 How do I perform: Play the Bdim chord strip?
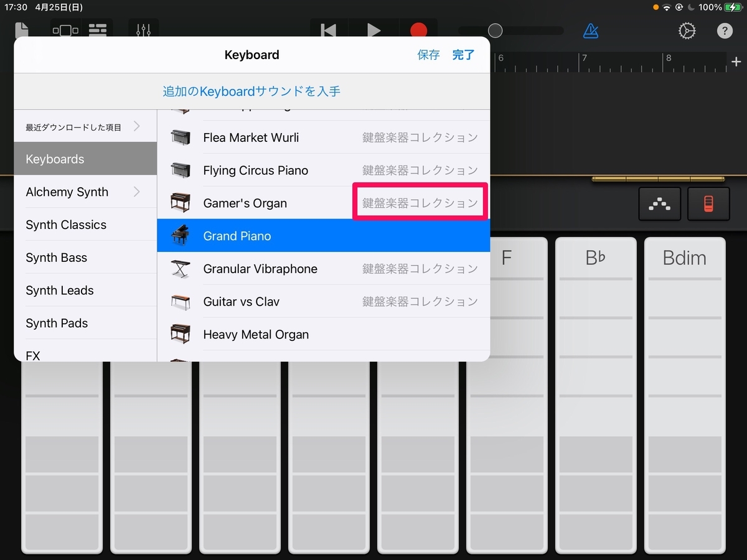(x=685, y=394)
